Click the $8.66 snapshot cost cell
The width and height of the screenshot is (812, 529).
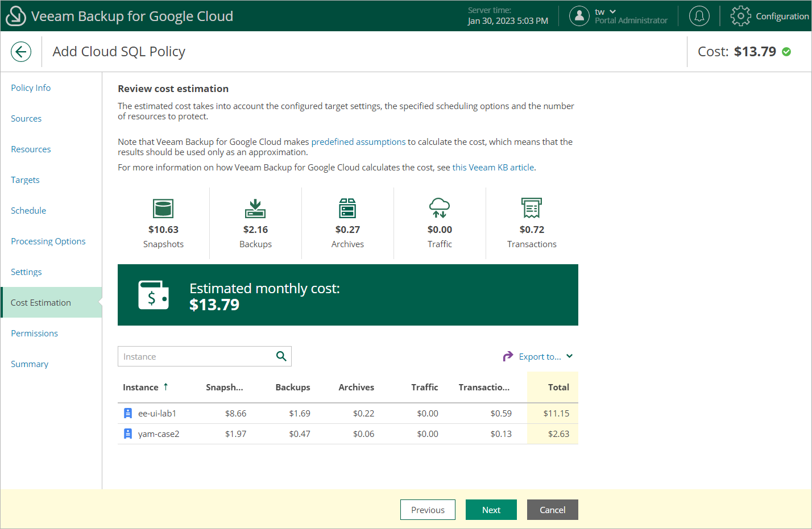coord(235,413)
